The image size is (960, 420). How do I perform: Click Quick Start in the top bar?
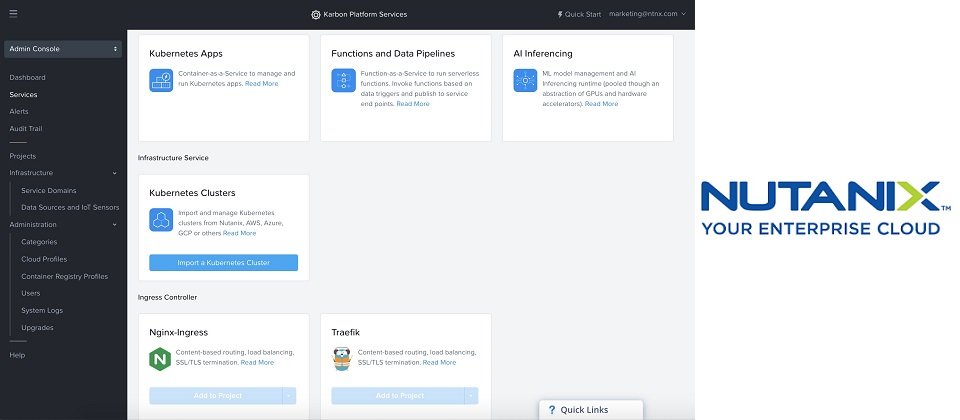click(x=580, y=14)
